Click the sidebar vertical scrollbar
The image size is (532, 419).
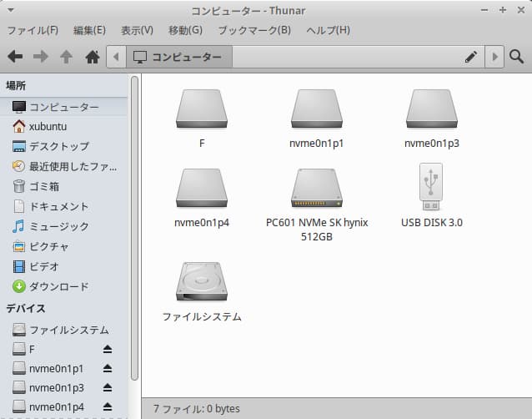coord(134,228)
